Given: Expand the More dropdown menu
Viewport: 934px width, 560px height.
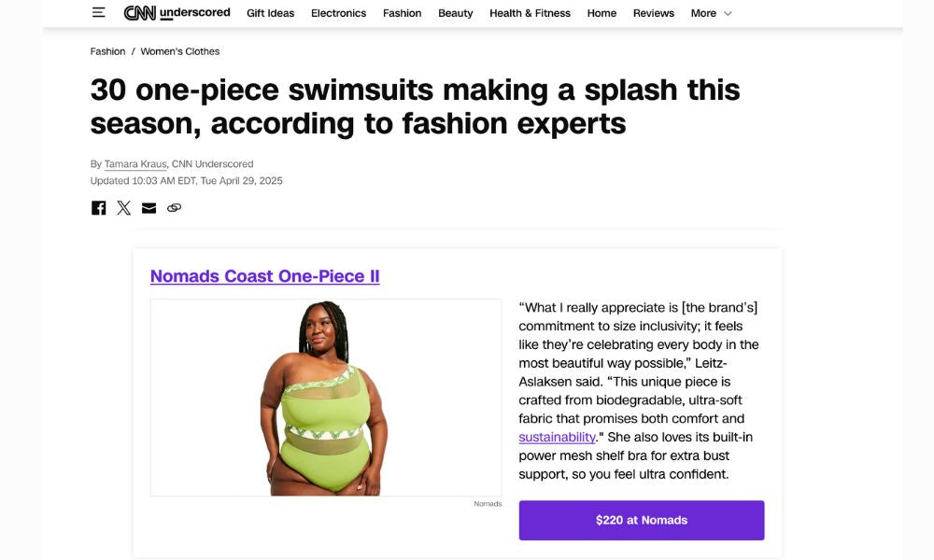Looking at the screenshot, I should pyautogui.click(x=711, y=13).
